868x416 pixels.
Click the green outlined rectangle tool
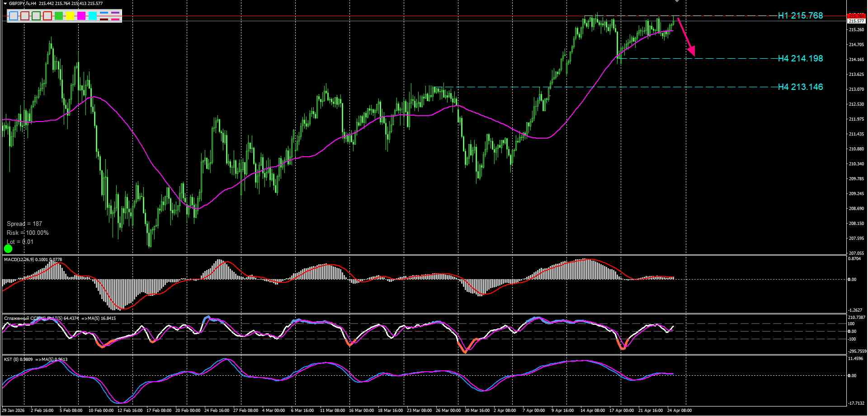(36, 16)
